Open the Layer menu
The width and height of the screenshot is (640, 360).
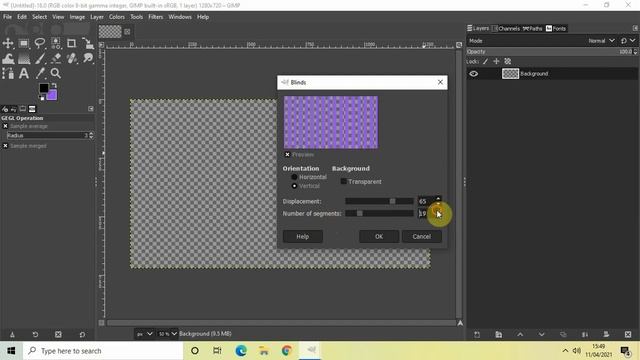pos(97,17)
